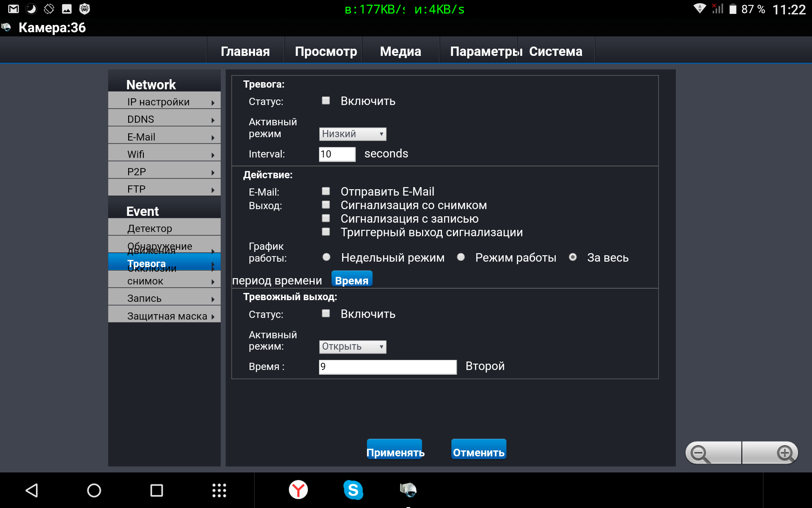
Task: Launch Skype from the bottom bar
Action: coord(353,490)
